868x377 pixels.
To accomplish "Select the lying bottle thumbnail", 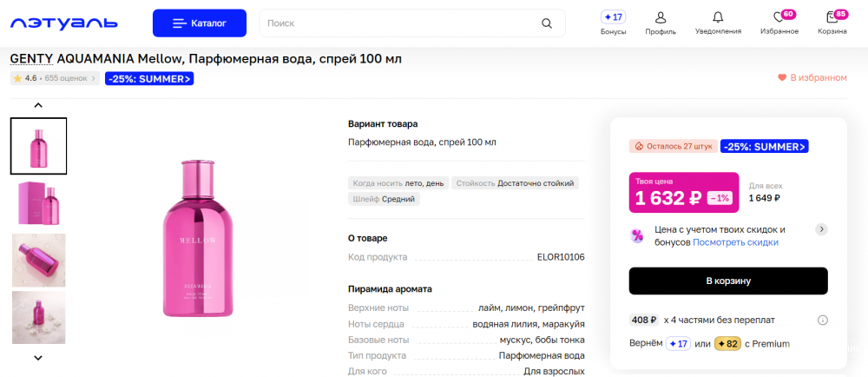I will [x=39, y=261].
